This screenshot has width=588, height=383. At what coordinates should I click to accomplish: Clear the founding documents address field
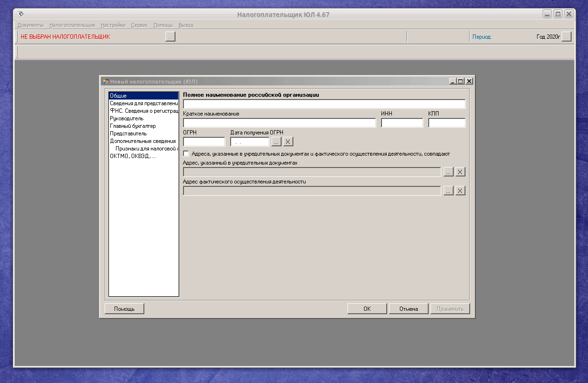[460, 172]
